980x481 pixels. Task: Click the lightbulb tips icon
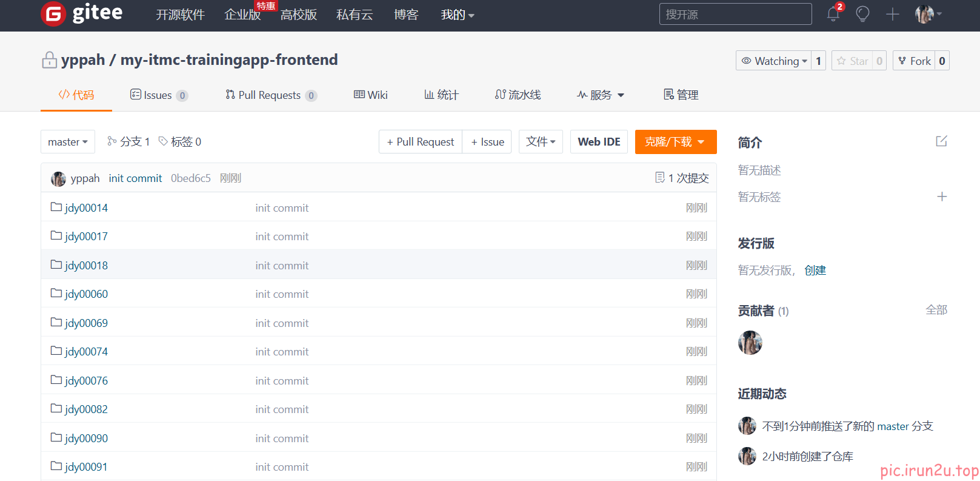[x=862, y=14]
